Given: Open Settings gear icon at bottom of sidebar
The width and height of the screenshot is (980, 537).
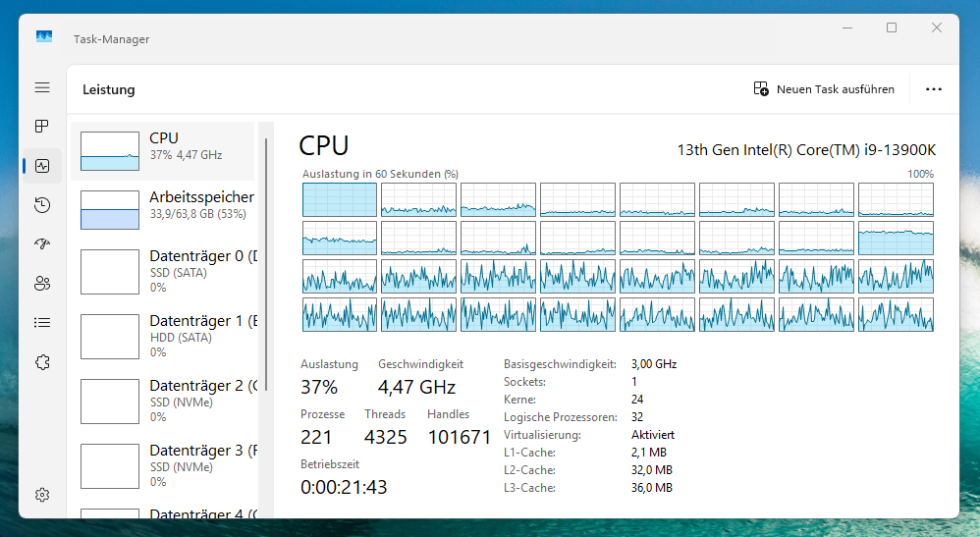Looking at the screenshot, I should 42,495.
